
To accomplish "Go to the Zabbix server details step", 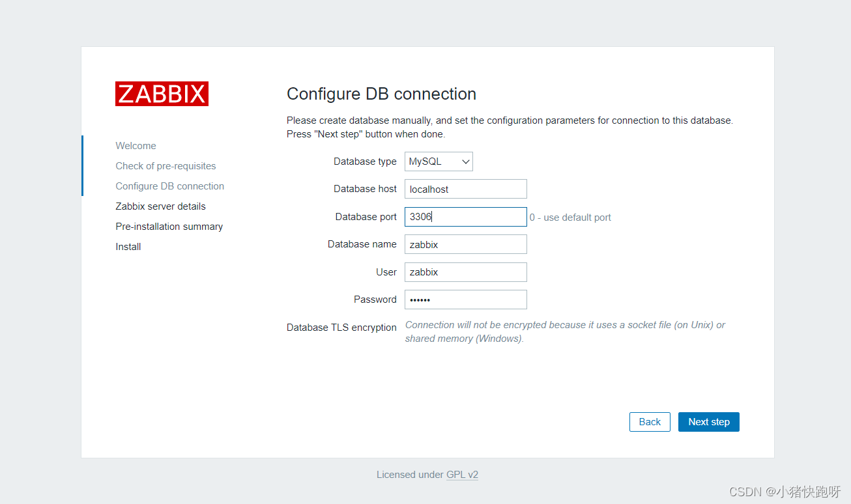I will 160,206.
